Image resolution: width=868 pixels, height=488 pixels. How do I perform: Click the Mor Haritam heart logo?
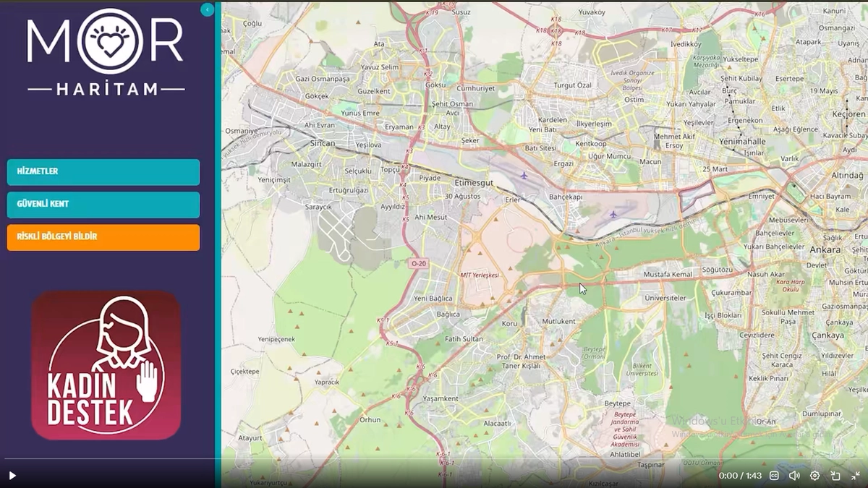[x=106, y=42]
